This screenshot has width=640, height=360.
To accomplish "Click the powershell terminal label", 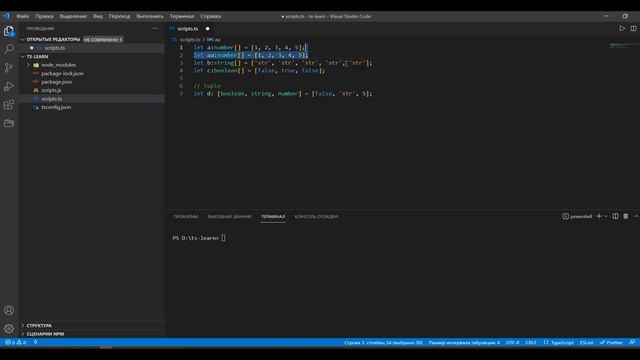I will pyautogui.click(x=577, y=216).
